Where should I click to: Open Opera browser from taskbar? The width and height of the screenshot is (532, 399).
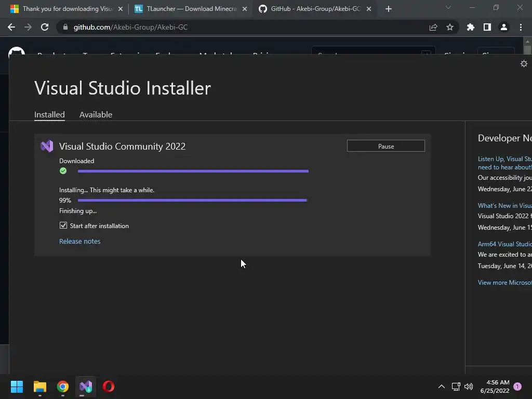point(109,387)
